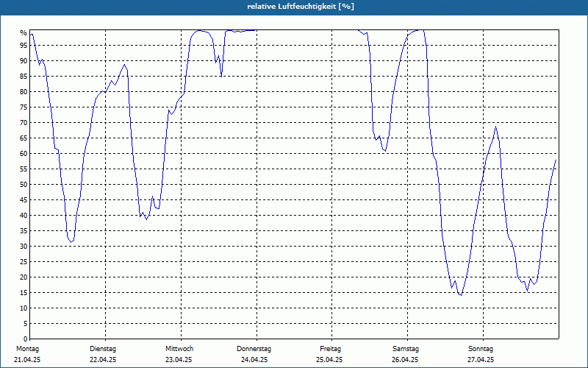Click the 15 y-axis value

(24, 292)
